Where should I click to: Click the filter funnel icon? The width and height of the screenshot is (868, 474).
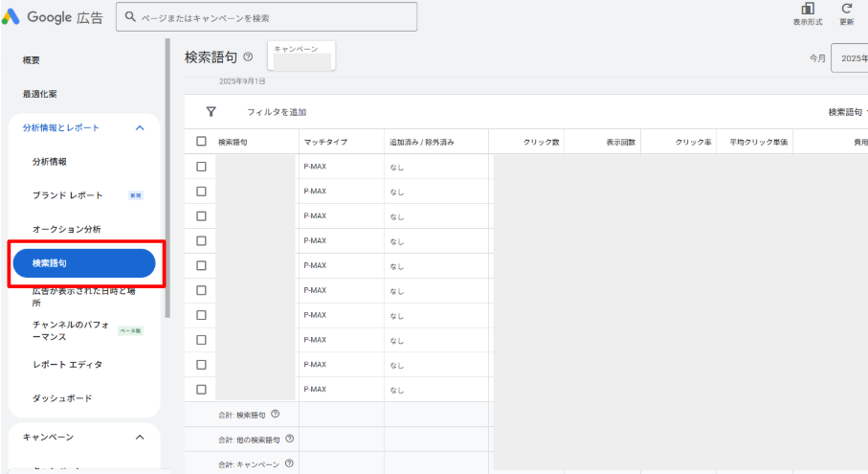pyautogui.click(x=211, y=112)
